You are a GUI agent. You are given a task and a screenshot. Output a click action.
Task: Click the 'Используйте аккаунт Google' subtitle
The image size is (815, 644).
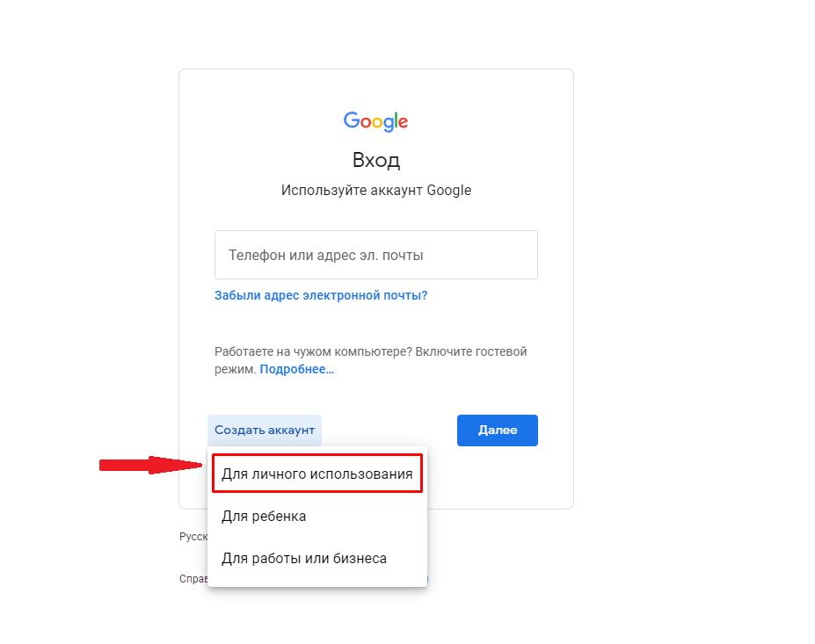tap(376, 190)
